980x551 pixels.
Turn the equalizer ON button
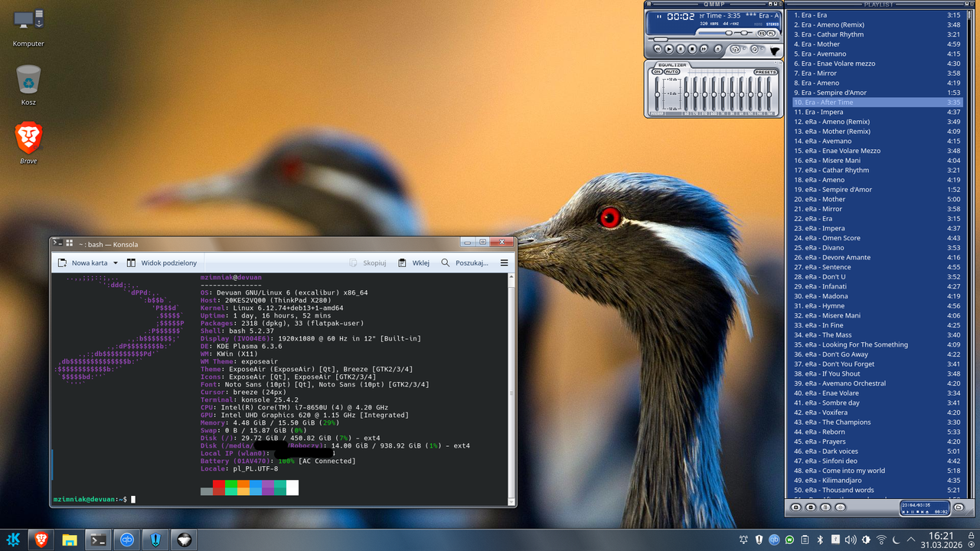click(657, 72)
